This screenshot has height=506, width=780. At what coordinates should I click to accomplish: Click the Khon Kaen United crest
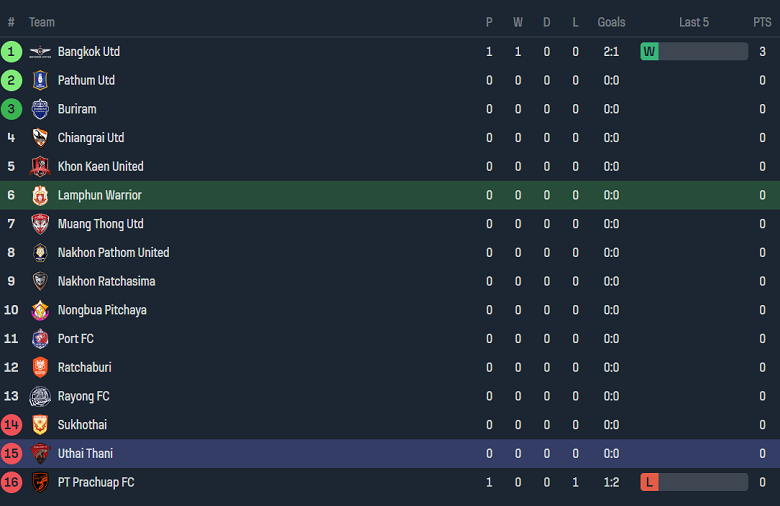40,167
